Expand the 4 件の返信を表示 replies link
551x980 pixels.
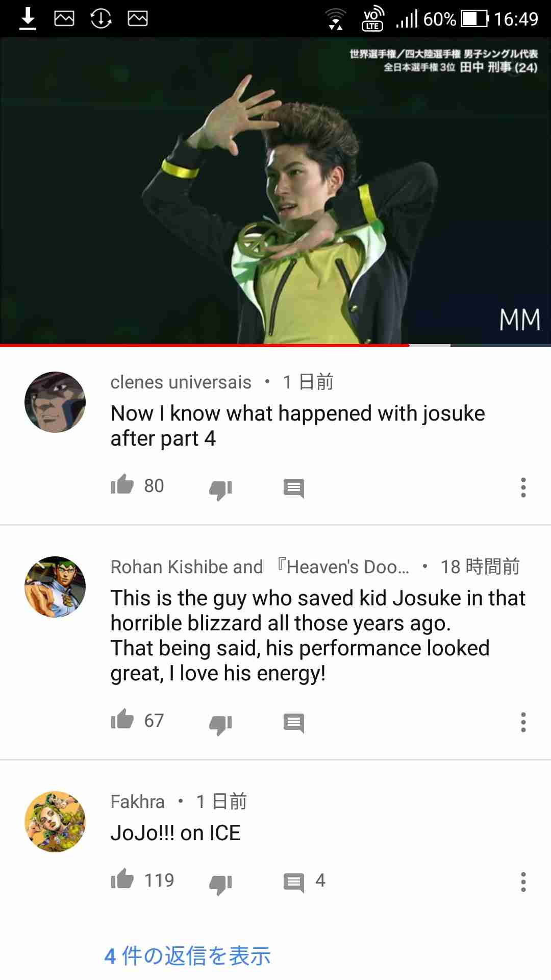187,956
